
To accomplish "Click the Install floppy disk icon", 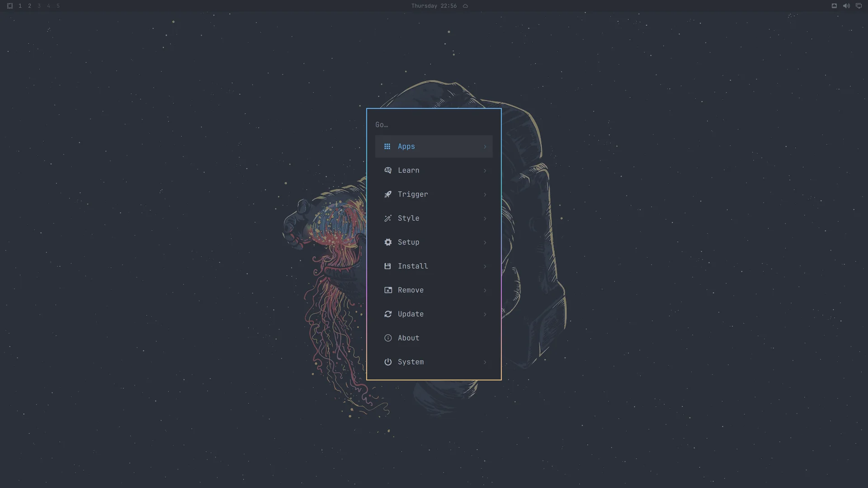I will (387, 266).
